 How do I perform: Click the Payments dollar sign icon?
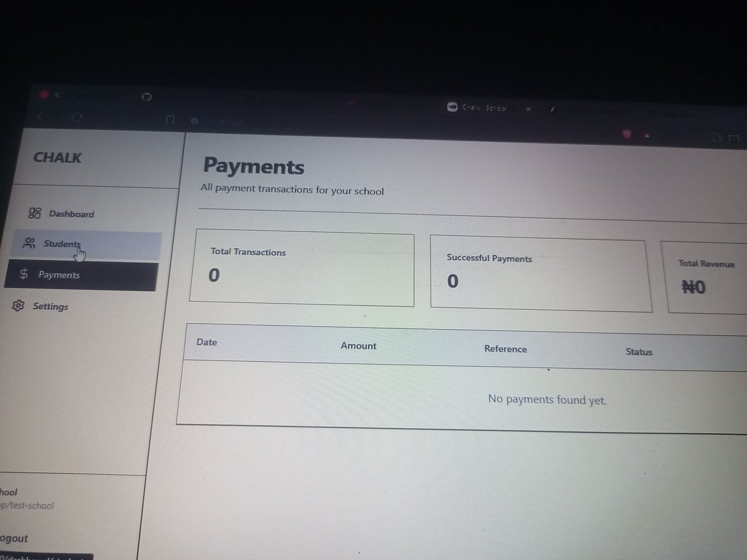24,274
